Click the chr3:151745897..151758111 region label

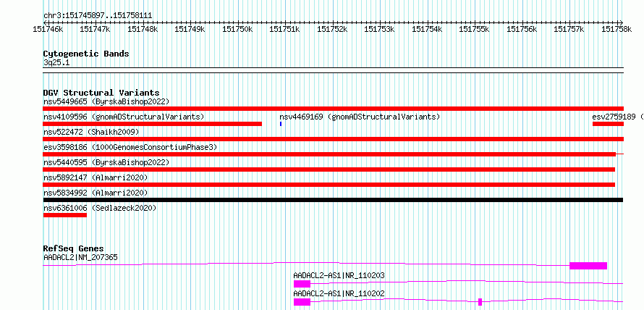click(x=98, y=16)
